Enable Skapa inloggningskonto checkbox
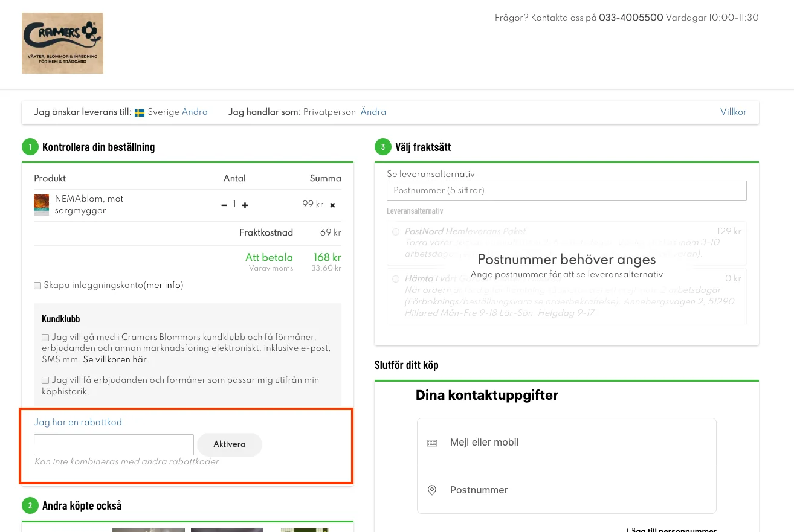The height and width of the screenshot is (532, 794). coord(37,286)
